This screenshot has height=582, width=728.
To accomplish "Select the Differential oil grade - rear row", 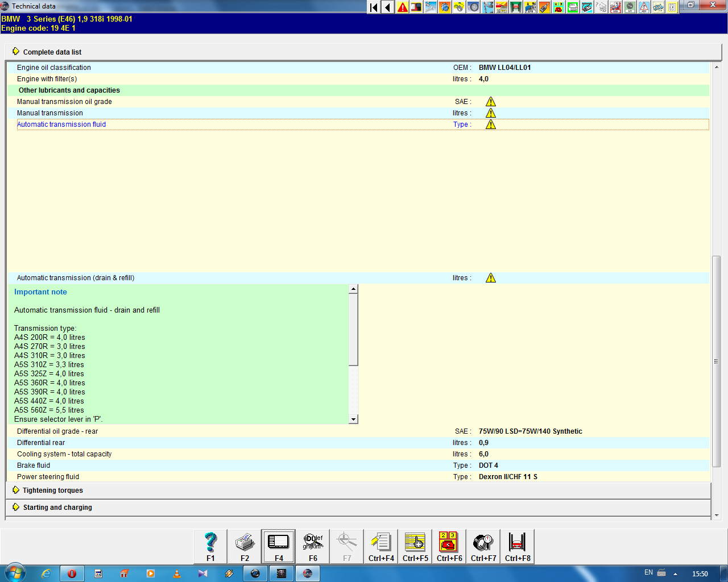I will pos(359,431).
